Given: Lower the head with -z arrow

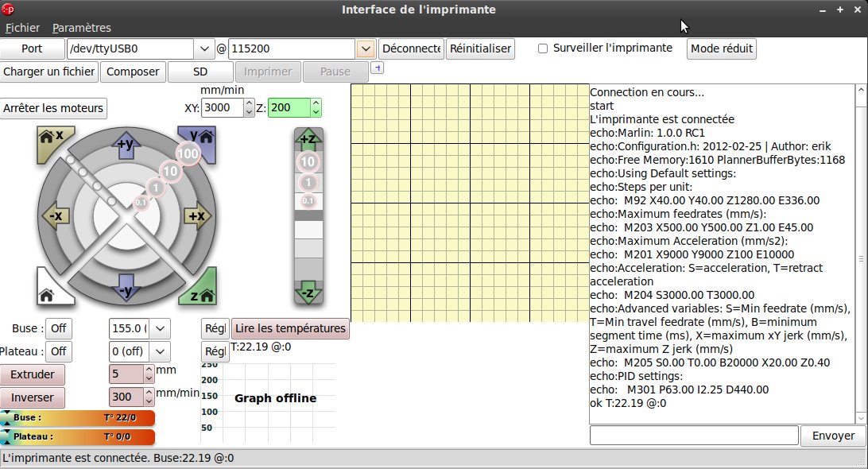Looking at the screenshot, I should point(308,293).
